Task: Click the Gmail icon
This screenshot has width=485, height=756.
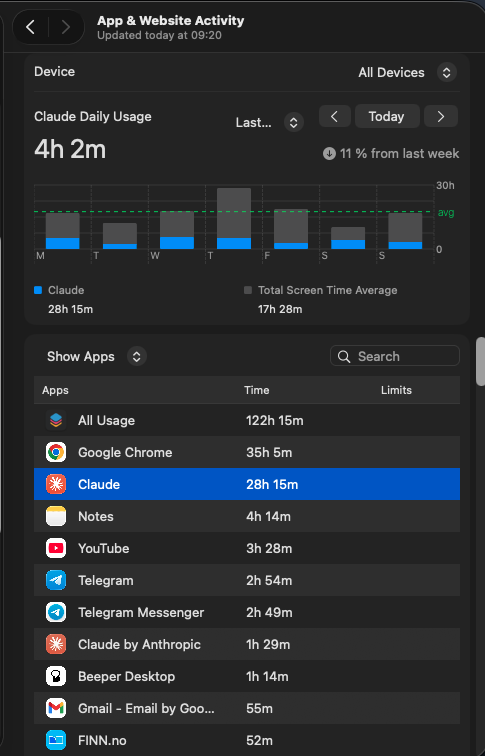Action: (56, 708)
